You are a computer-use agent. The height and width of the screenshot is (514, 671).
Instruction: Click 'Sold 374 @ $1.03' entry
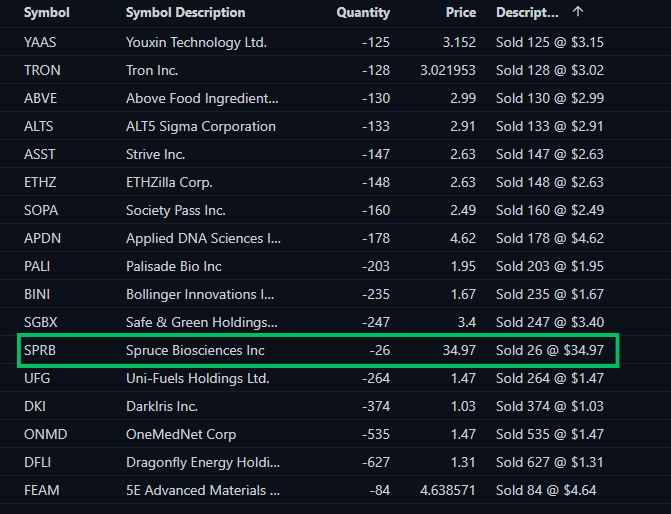(x=549, y=406)
